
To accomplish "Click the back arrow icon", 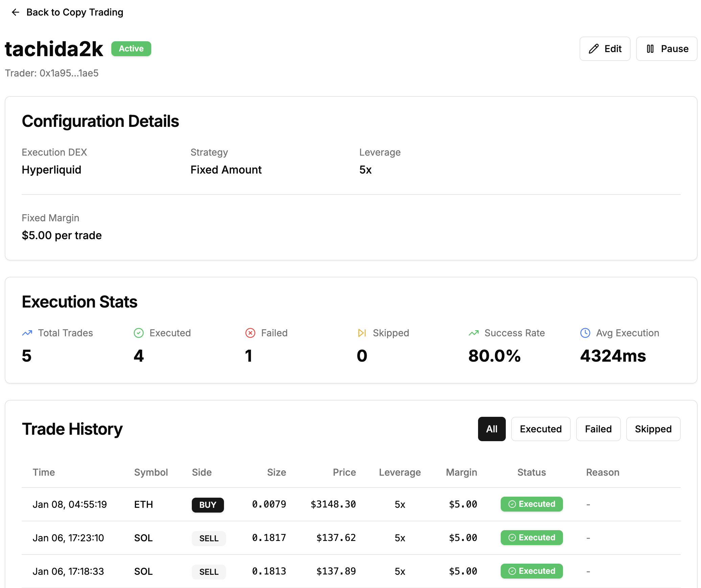I will 15,13.
